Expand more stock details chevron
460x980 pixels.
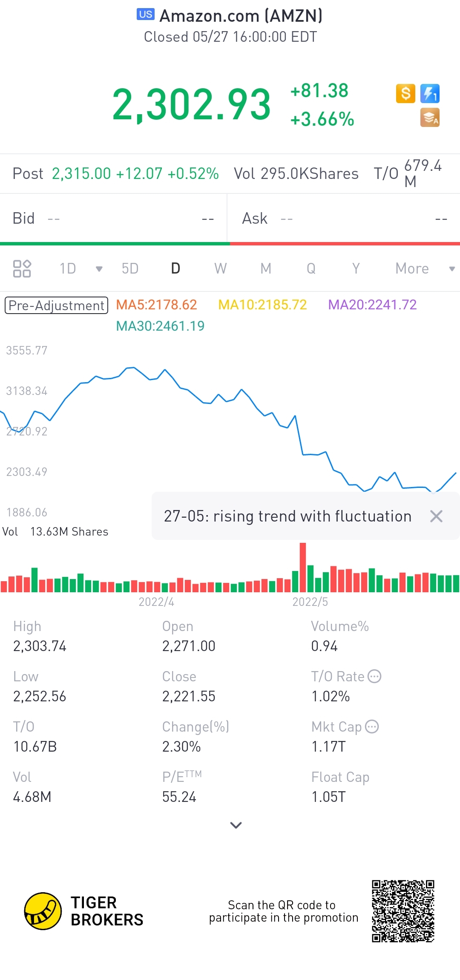click(x=236, y=825)
